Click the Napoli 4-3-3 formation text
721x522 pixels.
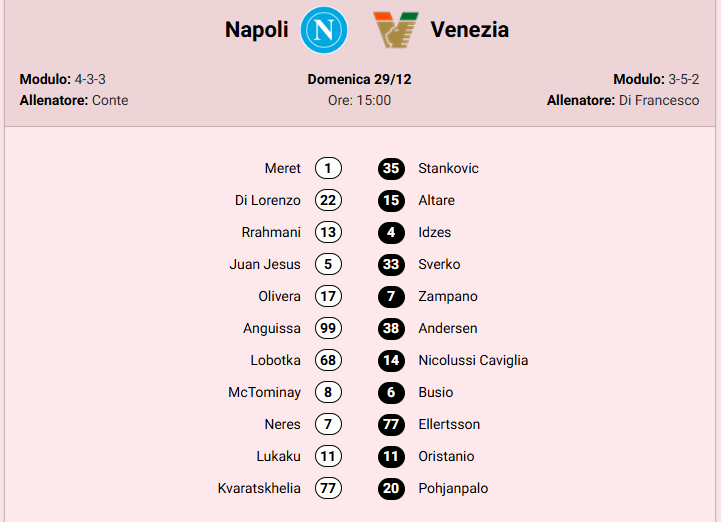(x=90, y=79)
